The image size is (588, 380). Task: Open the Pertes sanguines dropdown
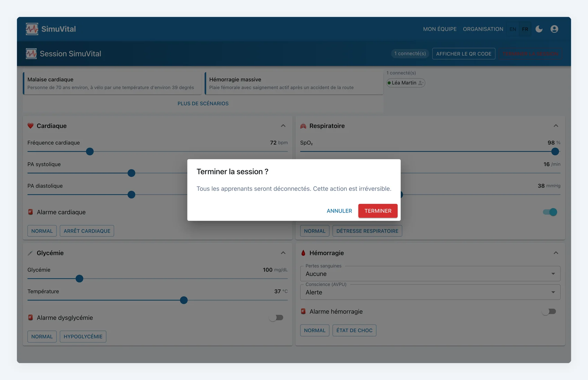coord(430,274)
